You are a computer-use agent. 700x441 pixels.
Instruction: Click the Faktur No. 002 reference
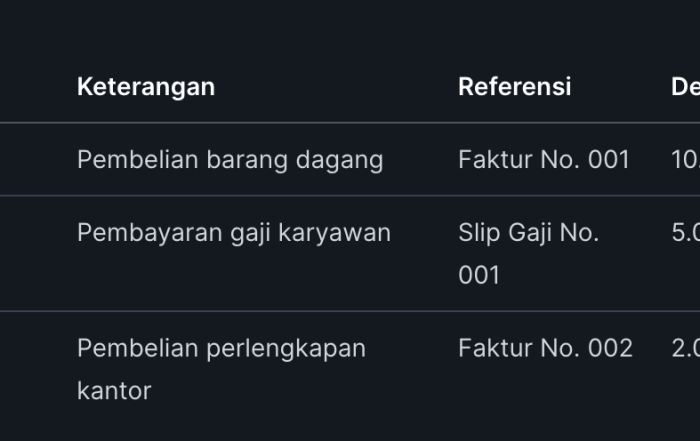[545, 349]
